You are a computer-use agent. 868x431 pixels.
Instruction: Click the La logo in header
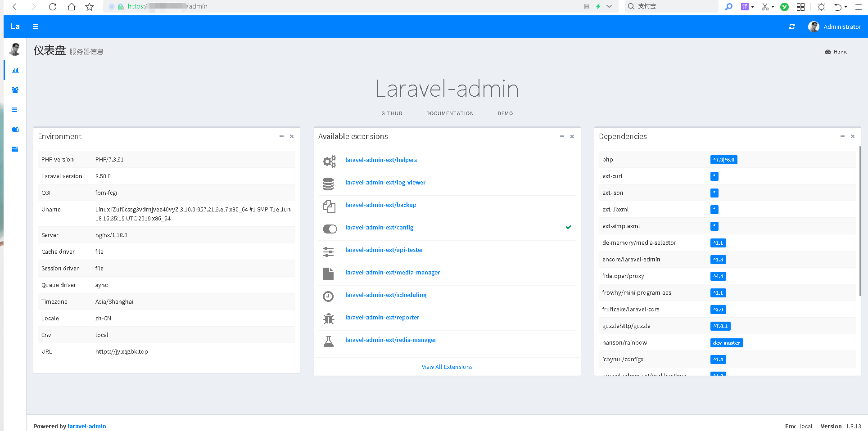coord(15,27)
